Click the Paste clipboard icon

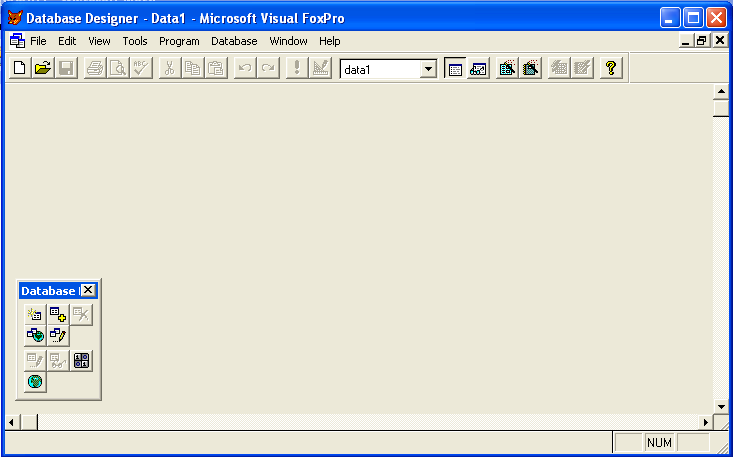pyautogui.click(x=216, y=69)
